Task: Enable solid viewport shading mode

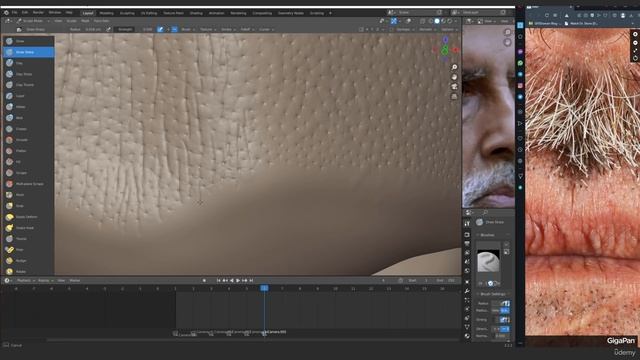Action: [x=437, y=21]
